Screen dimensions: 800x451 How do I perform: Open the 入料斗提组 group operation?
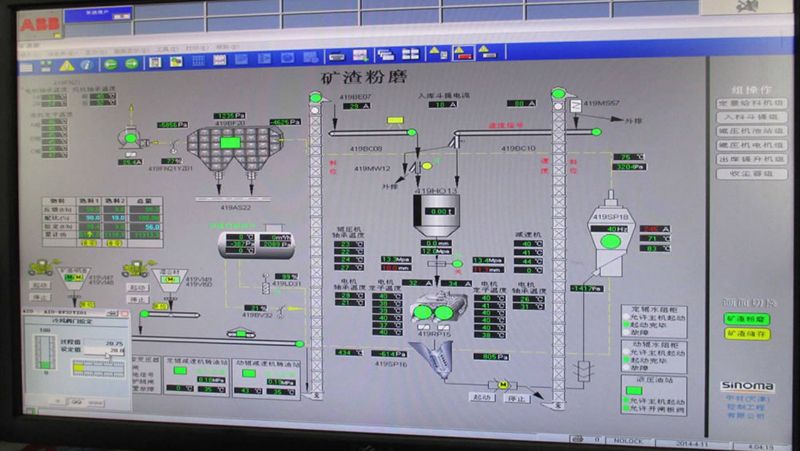point(751,117)
